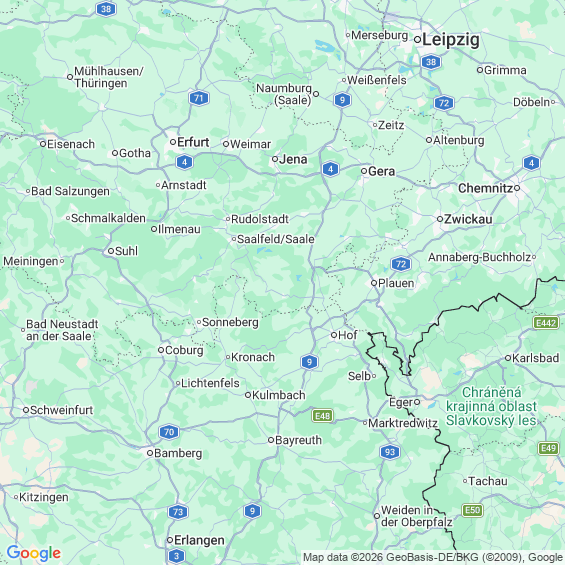The width and height of the screenshot is (565, 565).
Task: Select the A70 shield near Bamberg
Action: click(169, 432)
